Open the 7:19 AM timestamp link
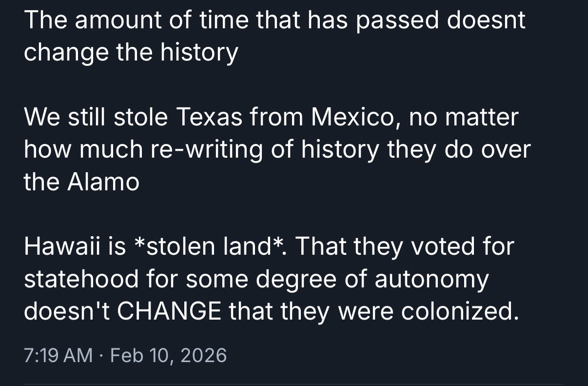Viewport: 588px width, 386px height. (x=58, y=355)
